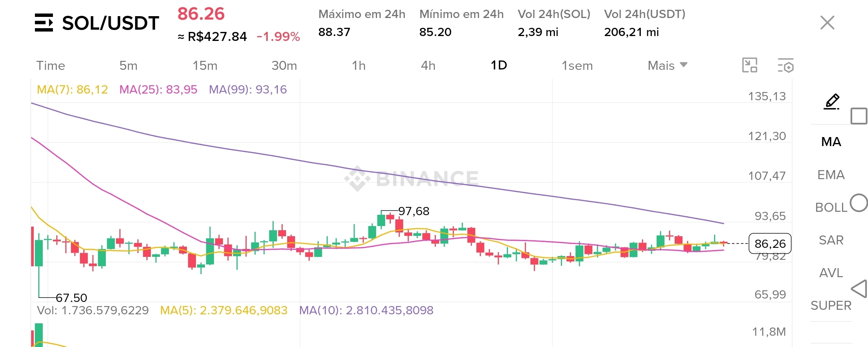Click the ≈ R$427.84 converted price

point(212,36)
